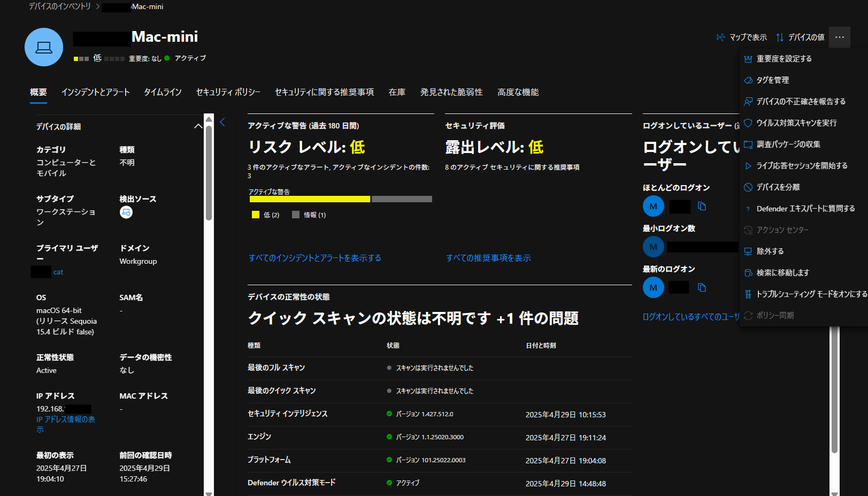
Task: Click the shield icon for ウイルス対策スキャン
Action: coord(748,123)
